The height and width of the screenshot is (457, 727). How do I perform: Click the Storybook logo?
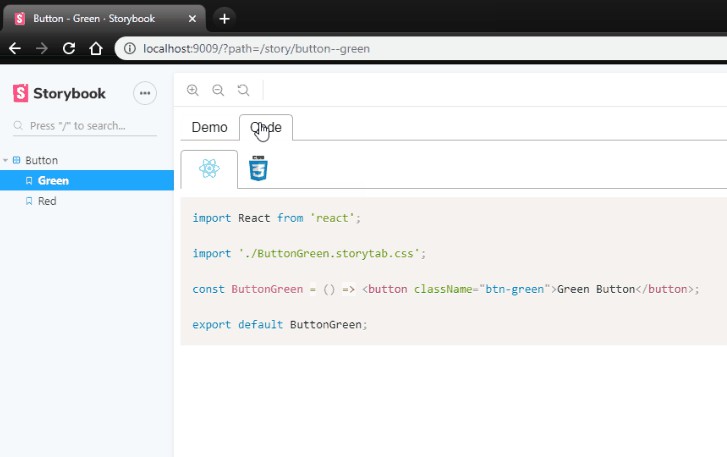point(58,93)
